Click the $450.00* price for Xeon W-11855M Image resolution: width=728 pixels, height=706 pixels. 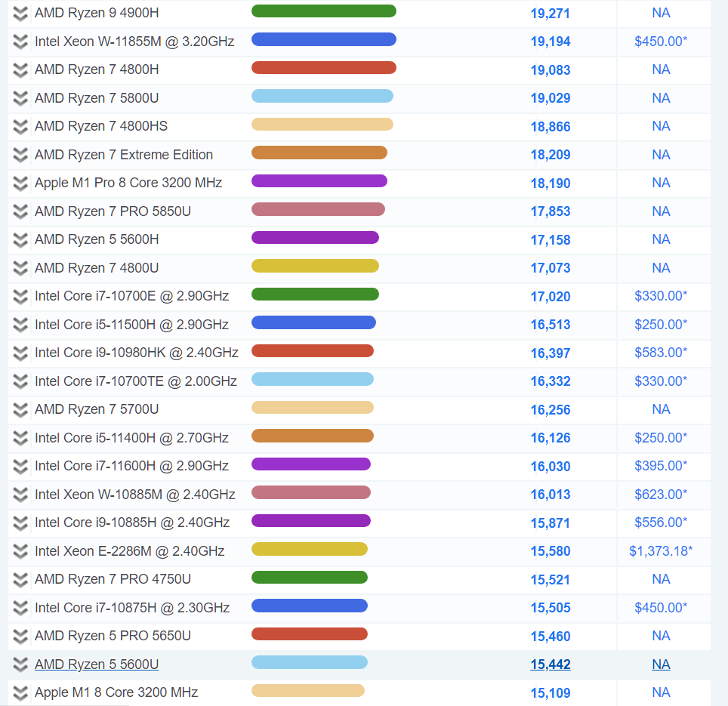point(661,42)
